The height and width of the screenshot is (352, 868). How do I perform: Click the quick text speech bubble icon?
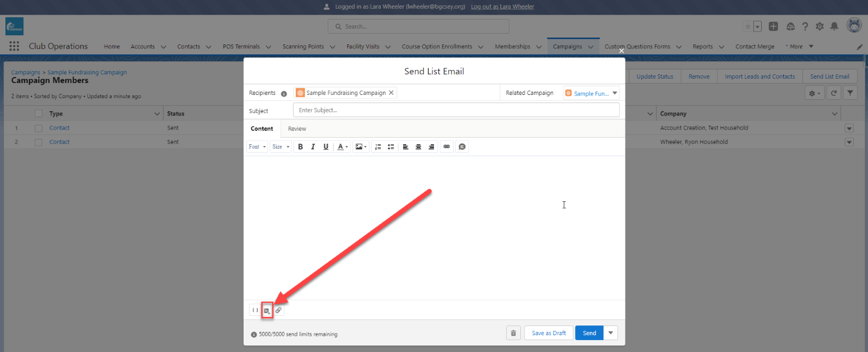462,147
